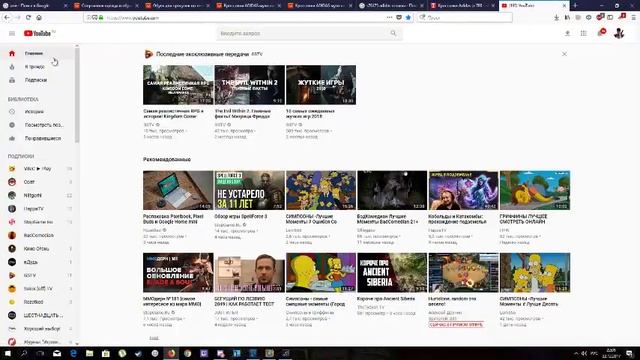Open the Pixelbook unboxing video thumbnail

[x=178, y=190]
